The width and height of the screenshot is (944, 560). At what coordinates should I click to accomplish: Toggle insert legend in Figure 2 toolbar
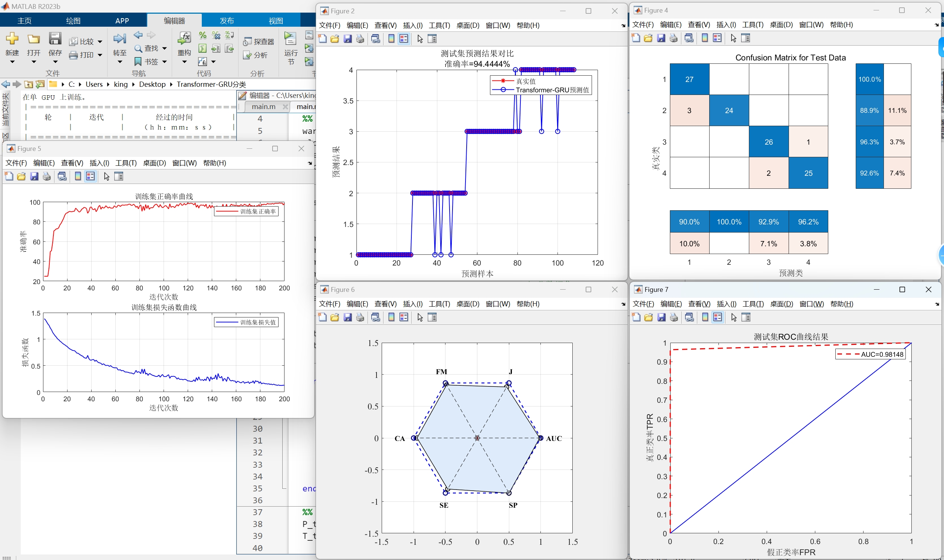pos(404,39)
